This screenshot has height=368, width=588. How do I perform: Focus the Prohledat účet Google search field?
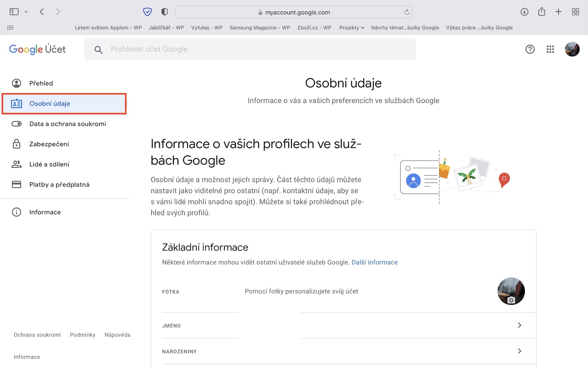click(250, 49)
